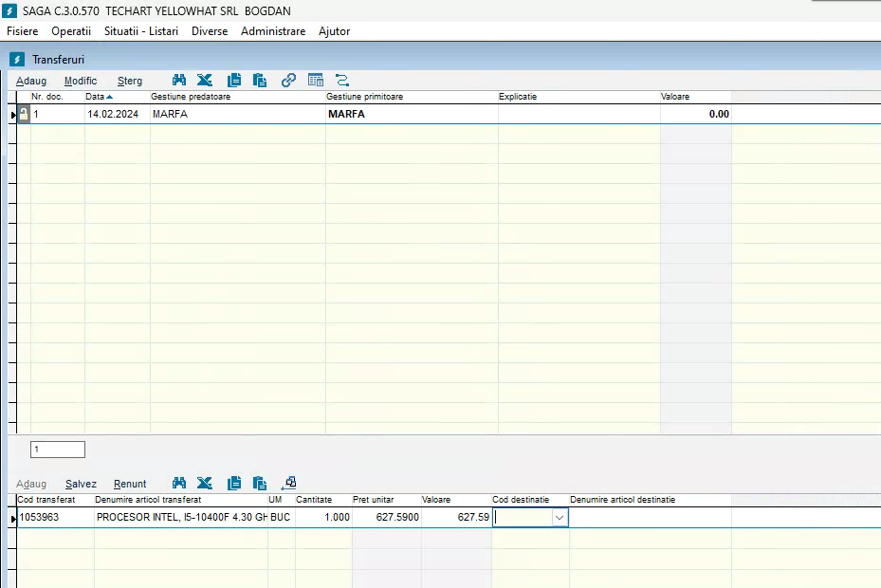
Task: Click the Excel export icon in lower toolbar
Action: click(x=205, y=483)
